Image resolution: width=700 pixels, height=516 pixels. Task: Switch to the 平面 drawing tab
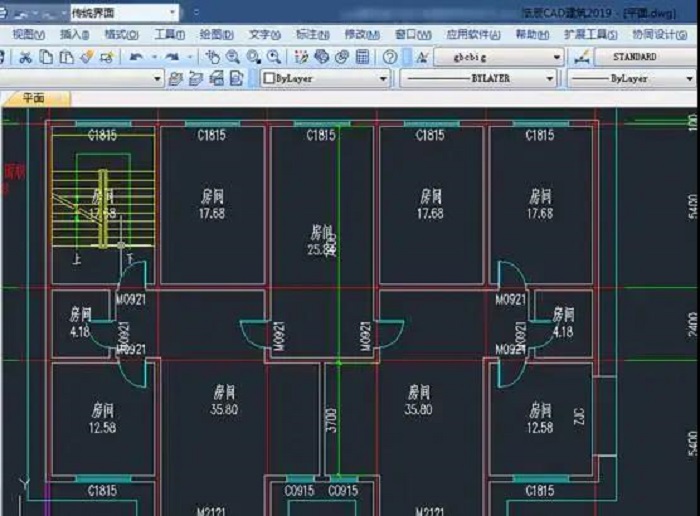pos(34,98)
